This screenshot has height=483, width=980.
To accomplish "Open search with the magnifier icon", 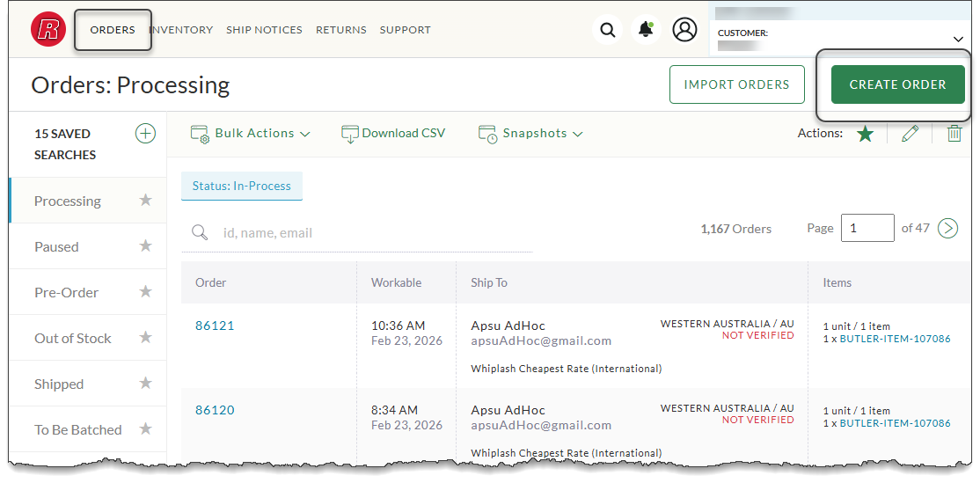I will [x=607, y=30].
